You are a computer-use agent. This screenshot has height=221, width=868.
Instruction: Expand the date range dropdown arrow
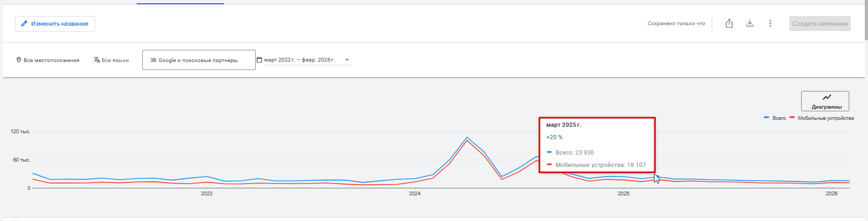click(x=347, y=60)
